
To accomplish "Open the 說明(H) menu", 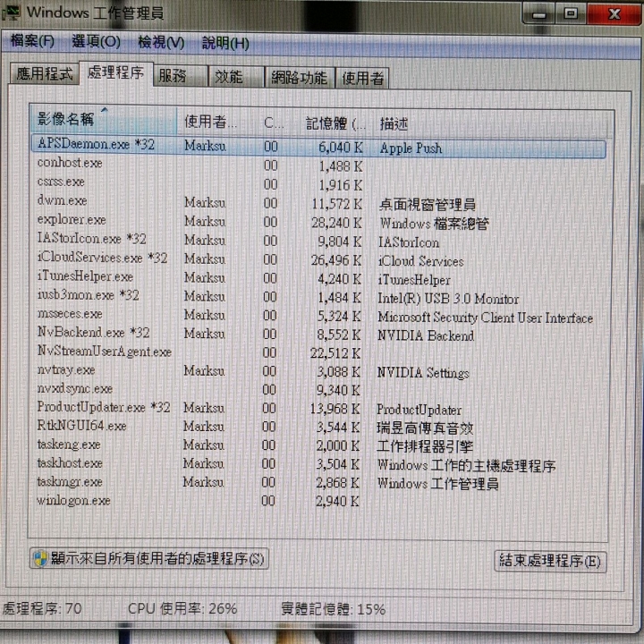I will 225,44.
